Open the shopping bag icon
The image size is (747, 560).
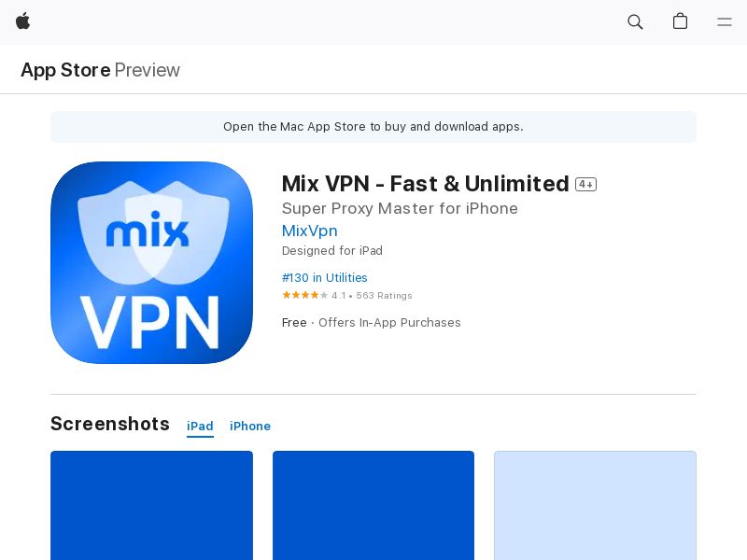pos(680,21)
